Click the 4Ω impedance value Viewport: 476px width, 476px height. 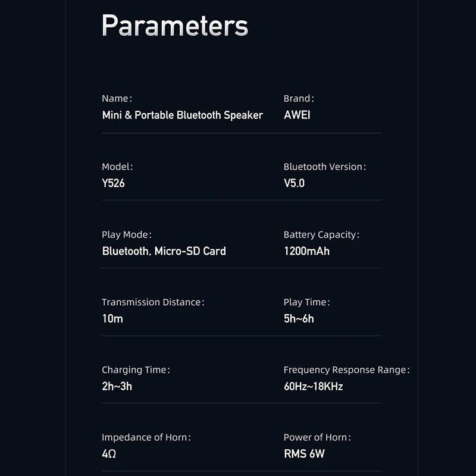pyautogui.click(x=108, y=455)
